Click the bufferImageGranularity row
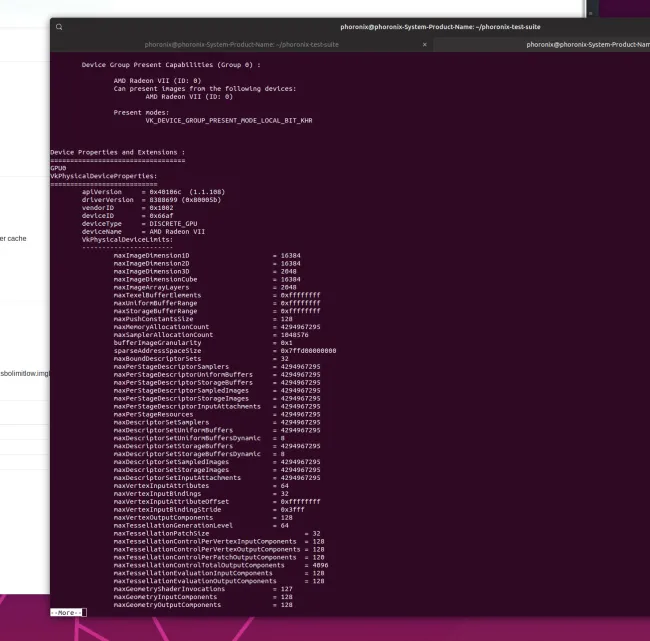Image resolution: width=650 pixels, height=641 pixels. click(x=203, y=343)
